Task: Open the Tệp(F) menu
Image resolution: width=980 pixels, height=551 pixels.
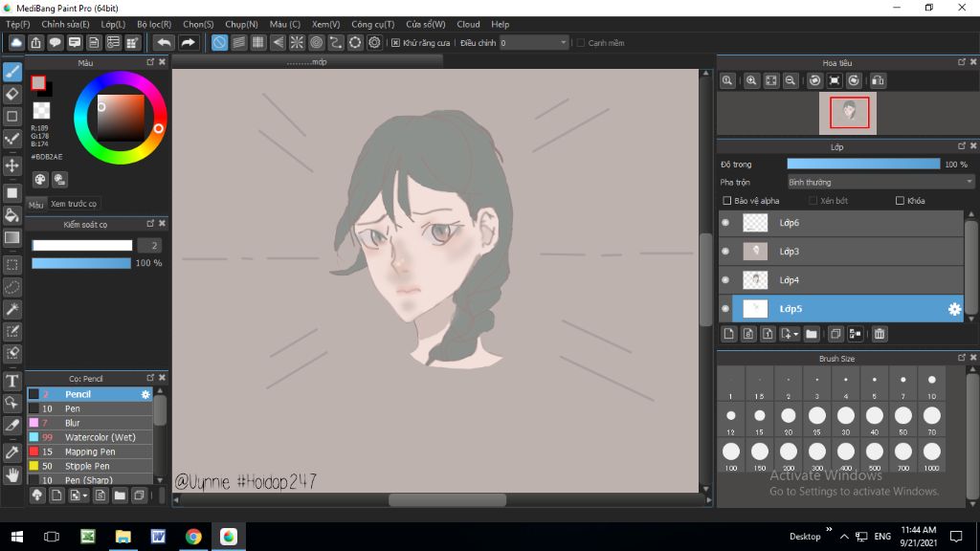Action: pos(18,24)
